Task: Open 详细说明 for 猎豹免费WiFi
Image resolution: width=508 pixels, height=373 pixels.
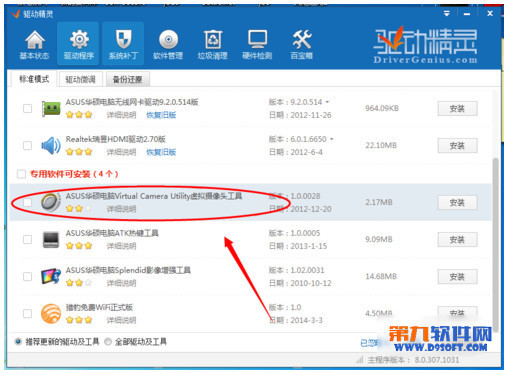Action: (x=121, y=320)
